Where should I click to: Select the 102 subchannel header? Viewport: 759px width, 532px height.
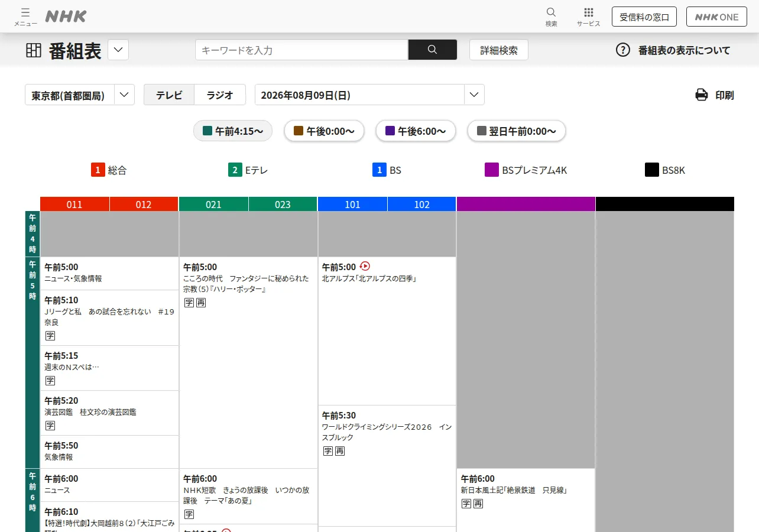pyautogui.click(x=421, y=205)
